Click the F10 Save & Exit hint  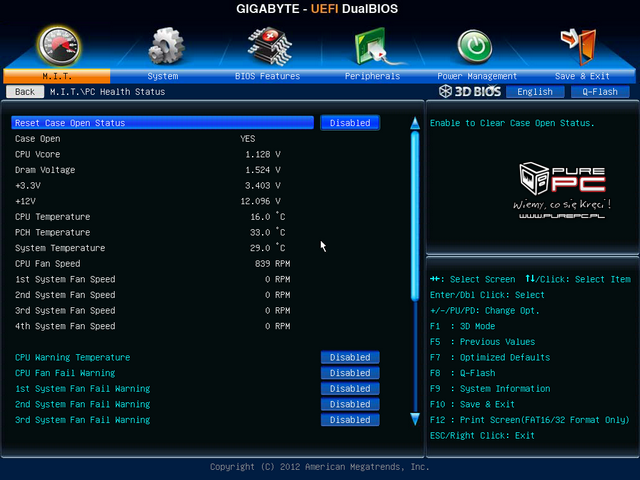(x=472, y=404)
